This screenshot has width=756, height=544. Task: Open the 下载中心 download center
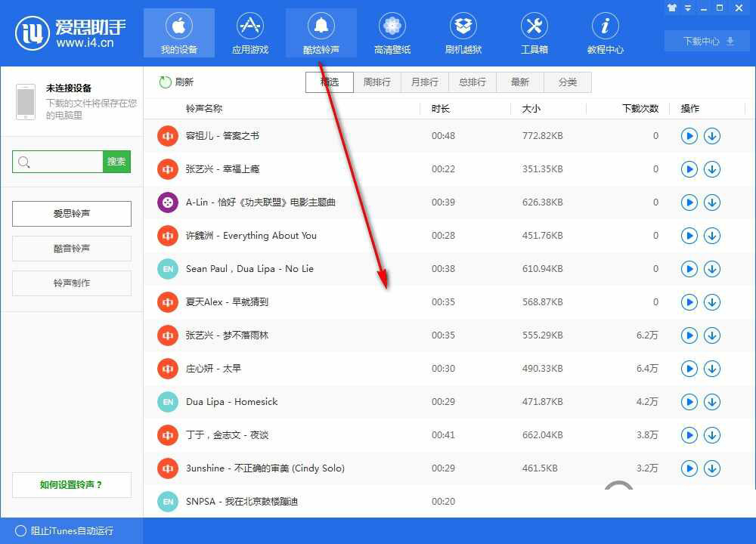tap(708, 42)
